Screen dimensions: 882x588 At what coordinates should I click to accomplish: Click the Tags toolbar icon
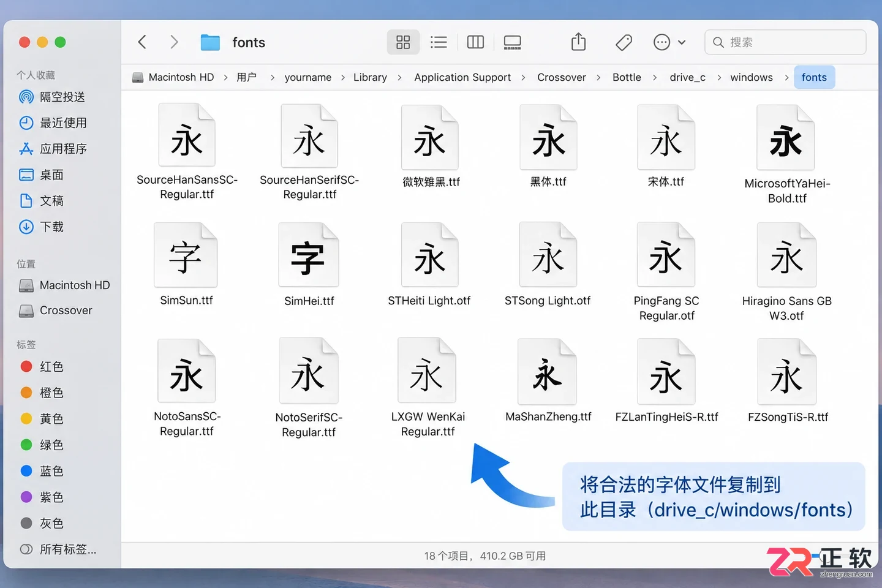click(624, 42)
